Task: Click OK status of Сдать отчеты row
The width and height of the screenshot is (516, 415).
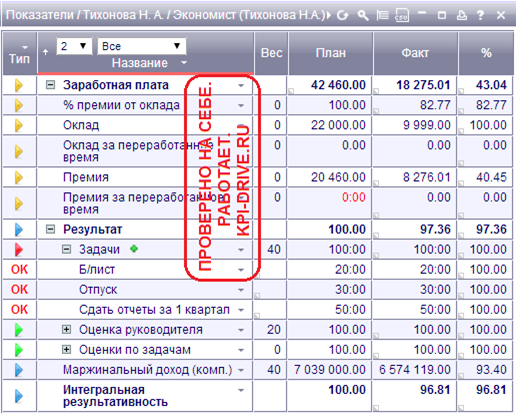Action: [x=19, y=310]
